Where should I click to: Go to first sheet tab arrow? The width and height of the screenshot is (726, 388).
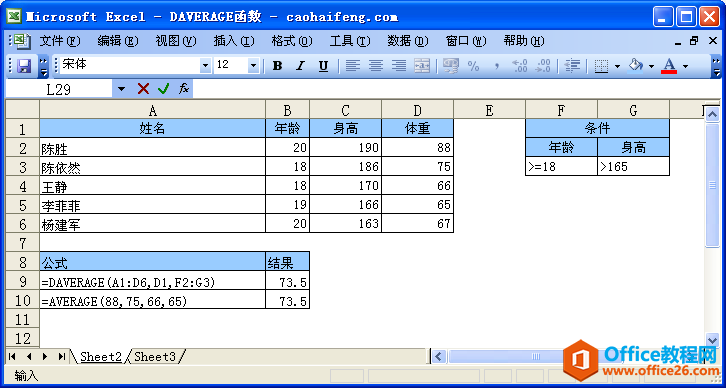13,357
